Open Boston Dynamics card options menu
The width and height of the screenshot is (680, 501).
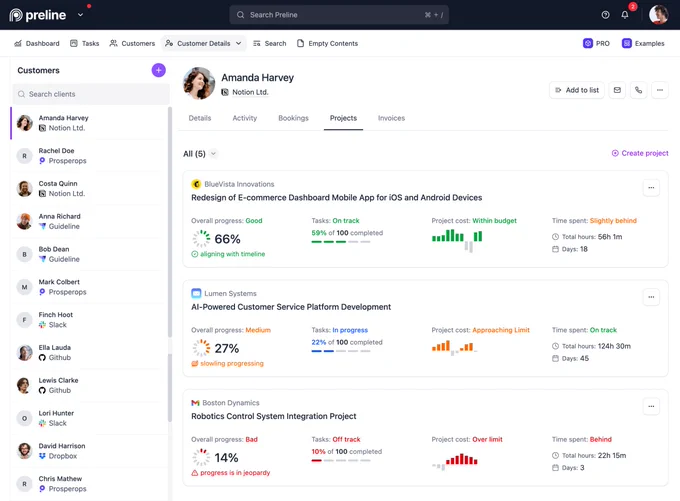[651, 406]
